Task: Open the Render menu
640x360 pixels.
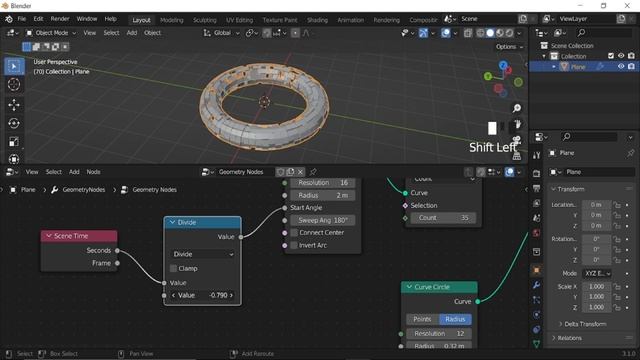Action: (x=60, y=19)
